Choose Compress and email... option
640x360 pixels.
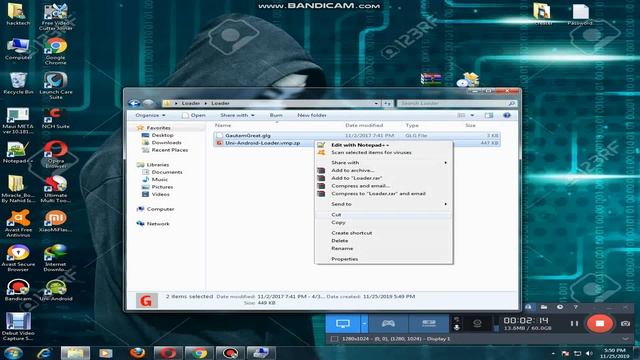pos(384,186)
